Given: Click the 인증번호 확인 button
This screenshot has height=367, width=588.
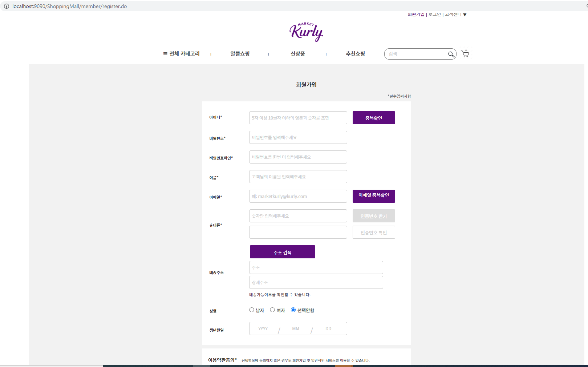Looking at the screenshot, I should pos(374,232).
